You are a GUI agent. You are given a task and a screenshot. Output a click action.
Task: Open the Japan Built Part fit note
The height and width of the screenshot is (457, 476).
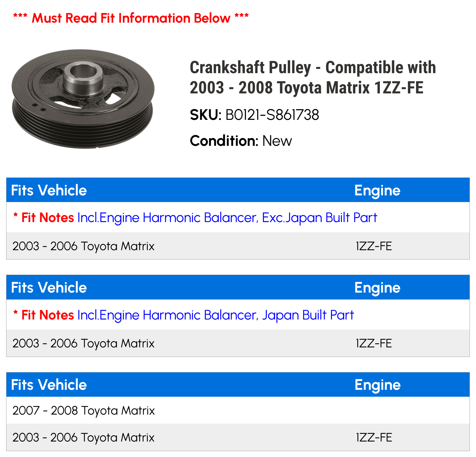point(183,315)
